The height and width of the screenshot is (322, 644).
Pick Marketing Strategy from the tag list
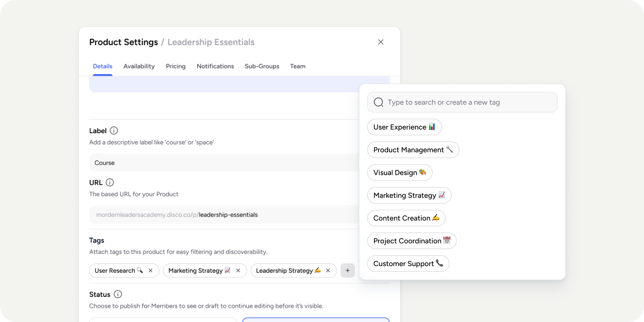coord(409,196)
